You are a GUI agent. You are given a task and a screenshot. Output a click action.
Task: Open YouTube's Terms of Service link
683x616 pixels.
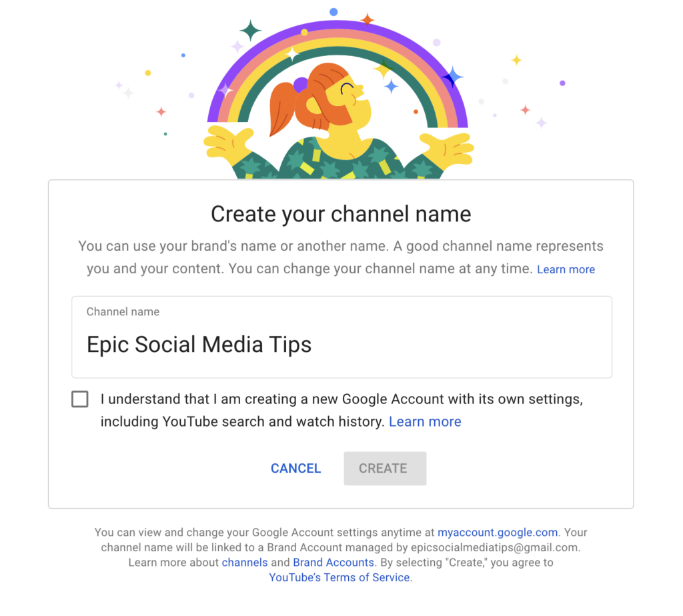point(339,577)
